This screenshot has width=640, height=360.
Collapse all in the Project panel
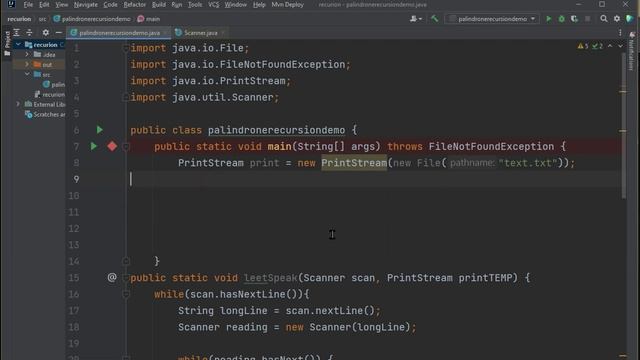point(29,32)
